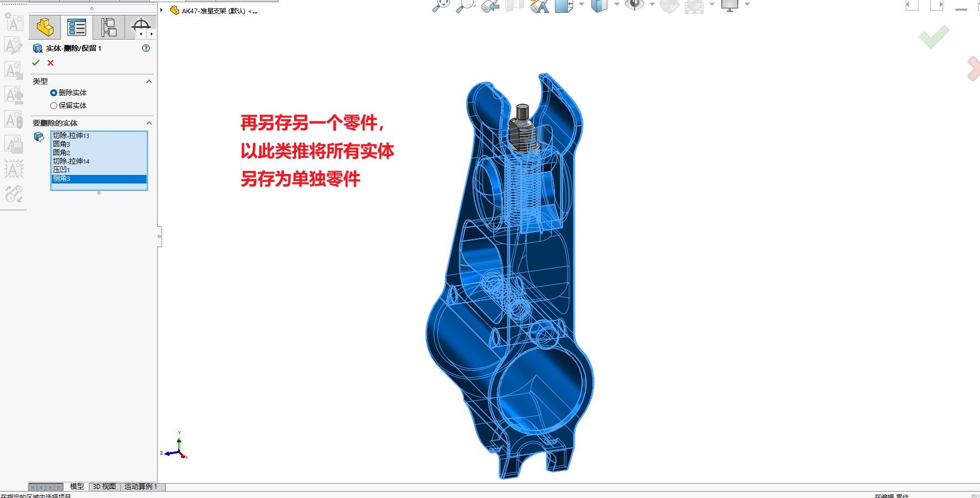
Task: Select 圆角2 in the bodies list
Action: (x=99, y=153)
